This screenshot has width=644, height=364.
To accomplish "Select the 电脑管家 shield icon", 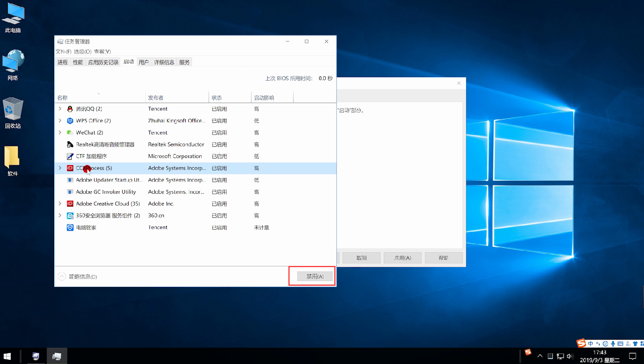I will click(x=70, y=227).
